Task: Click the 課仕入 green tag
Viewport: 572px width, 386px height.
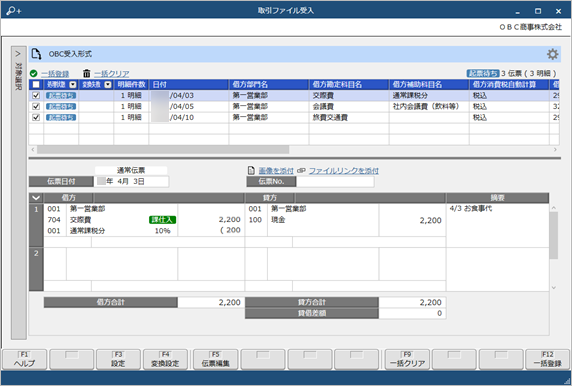Action: tap(163, 220)
